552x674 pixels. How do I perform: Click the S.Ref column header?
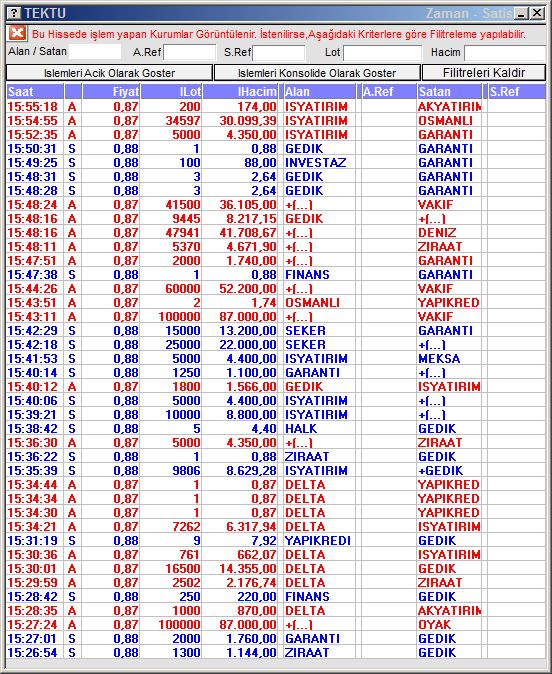pyautogui.click(x=517, y=92)
